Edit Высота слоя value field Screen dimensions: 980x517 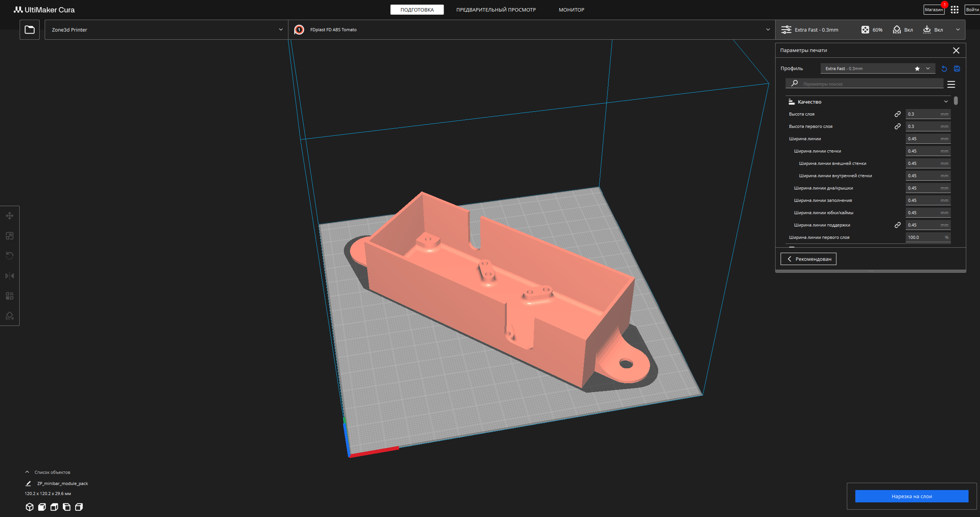coord(928,114)
